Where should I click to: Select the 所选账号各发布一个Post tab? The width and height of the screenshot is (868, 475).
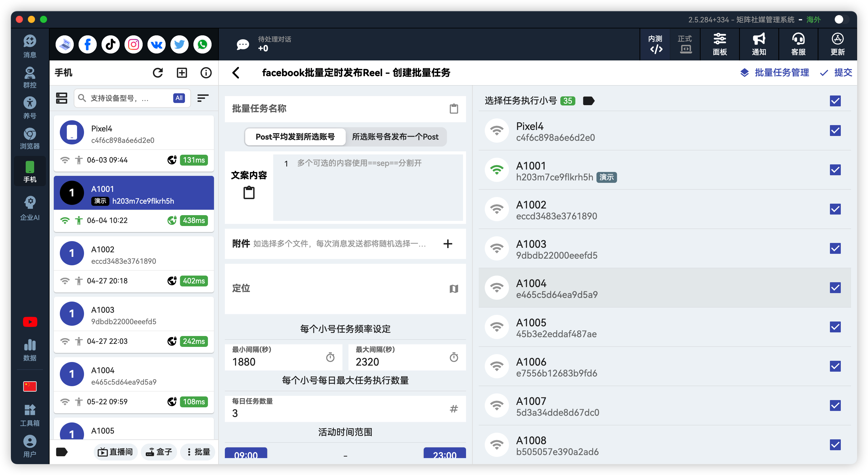[x=395, y=137]
